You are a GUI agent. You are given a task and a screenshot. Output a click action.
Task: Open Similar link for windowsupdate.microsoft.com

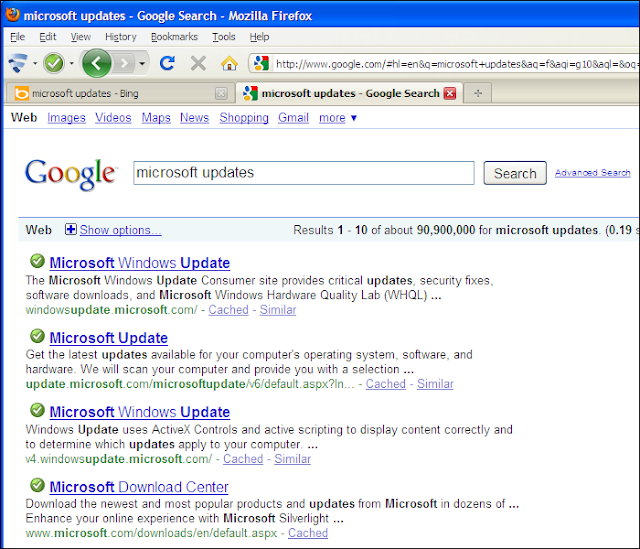(278, 310)
